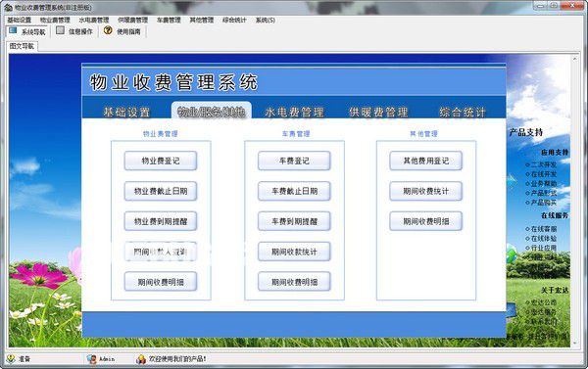Click the 系统导航 toolbar icon
Viewport: 588px width, 369px height.
pyautogui.click(x=13, y=30)
